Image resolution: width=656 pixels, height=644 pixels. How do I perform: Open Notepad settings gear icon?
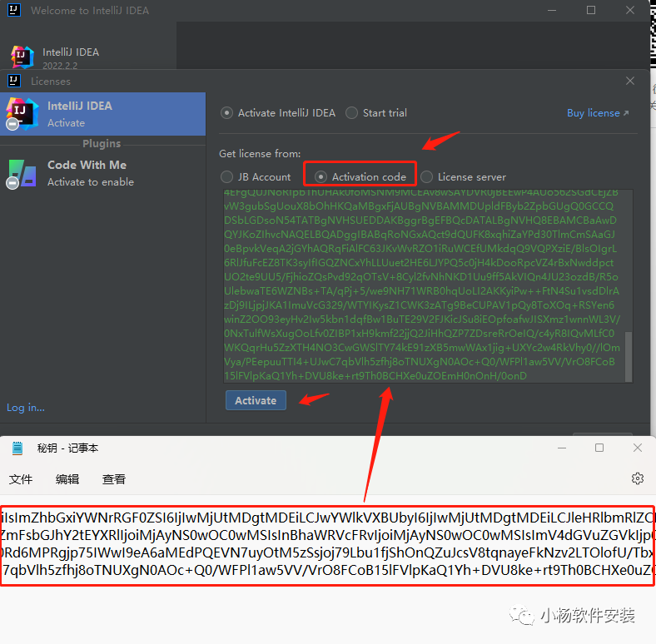point(637,478)
